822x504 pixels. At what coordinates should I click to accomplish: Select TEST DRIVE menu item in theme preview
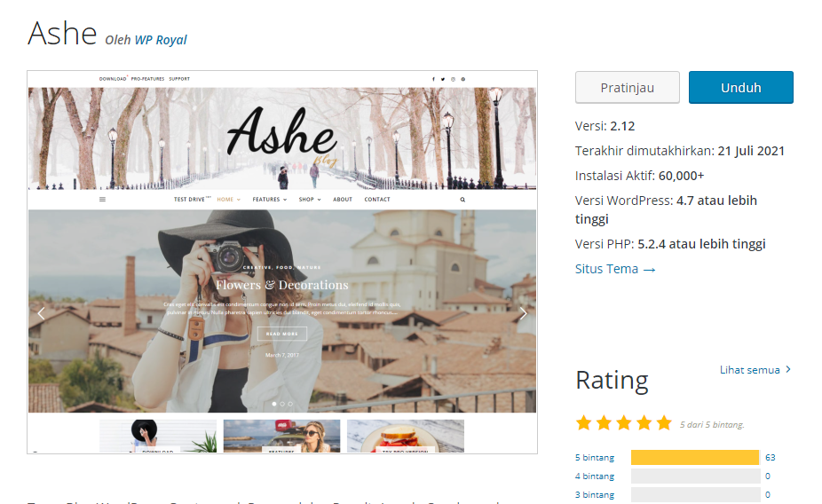(189, 200)
